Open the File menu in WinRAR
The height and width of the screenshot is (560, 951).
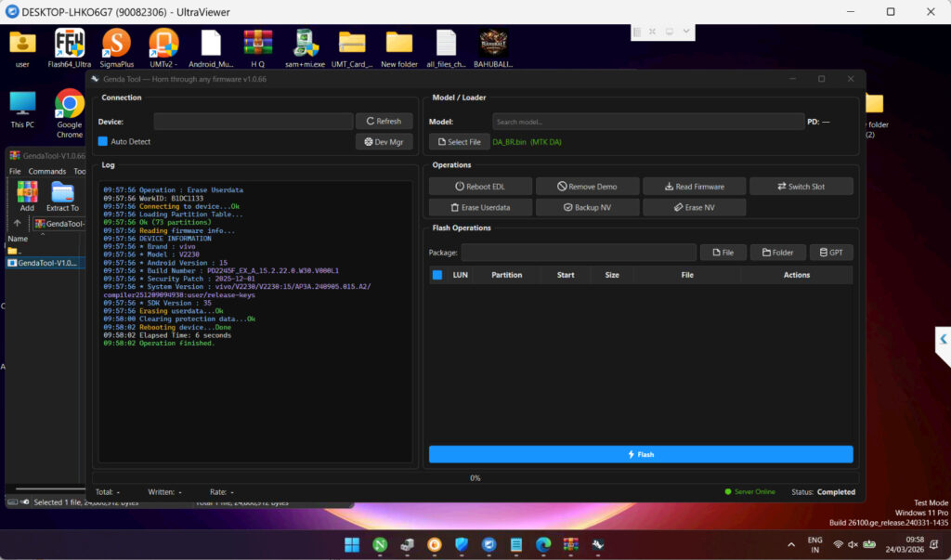coord(15,172)
